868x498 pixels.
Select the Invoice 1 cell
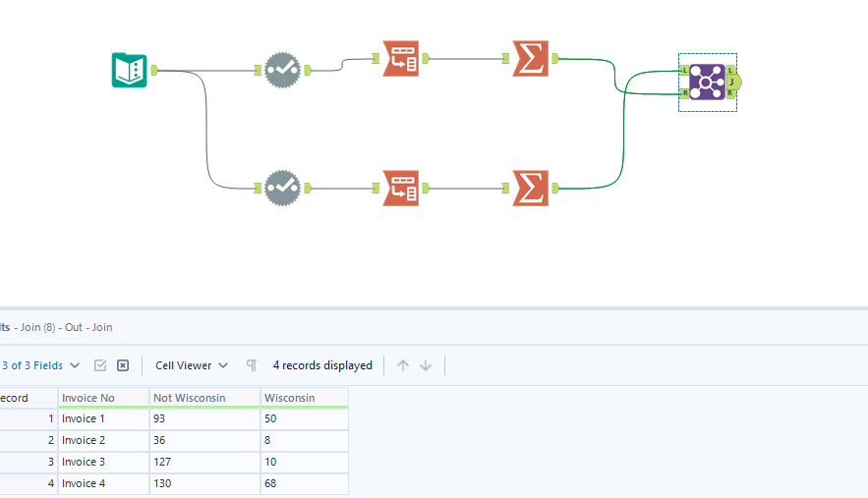(x=103, y=418)
